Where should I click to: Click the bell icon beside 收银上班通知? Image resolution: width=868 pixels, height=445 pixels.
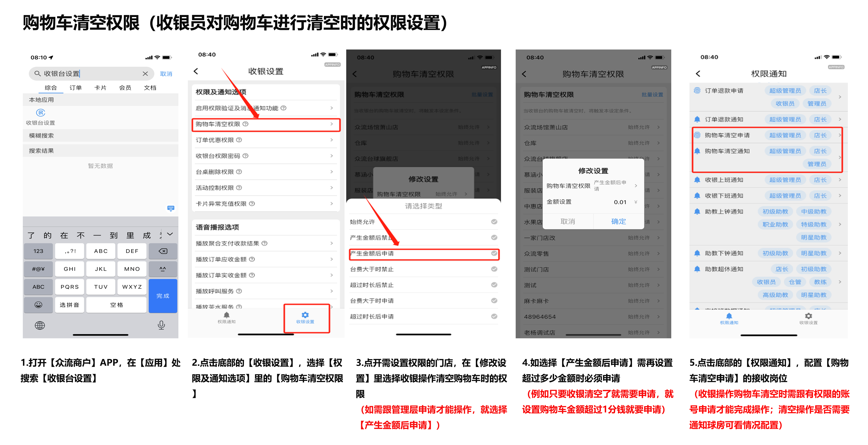(x=697, y=180)
